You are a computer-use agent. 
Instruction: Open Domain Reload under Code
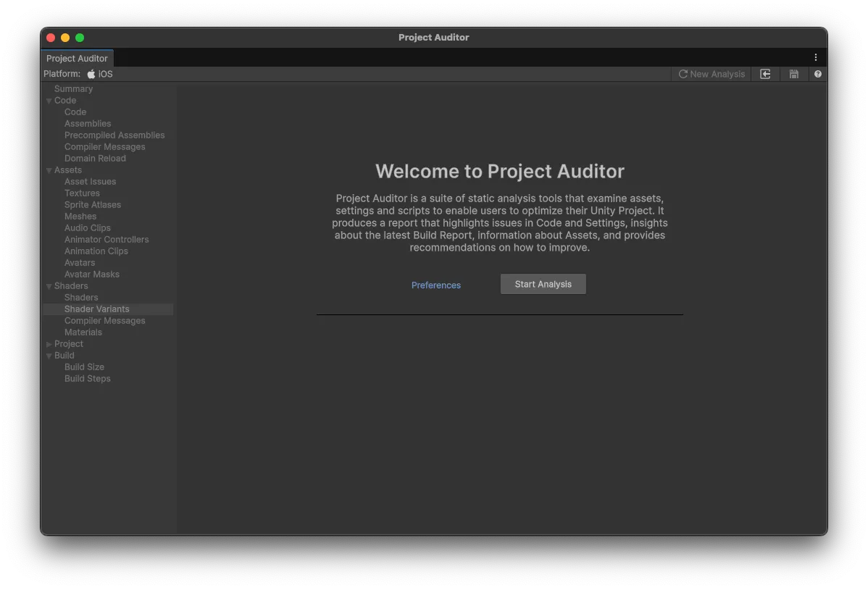coord(95,159)
